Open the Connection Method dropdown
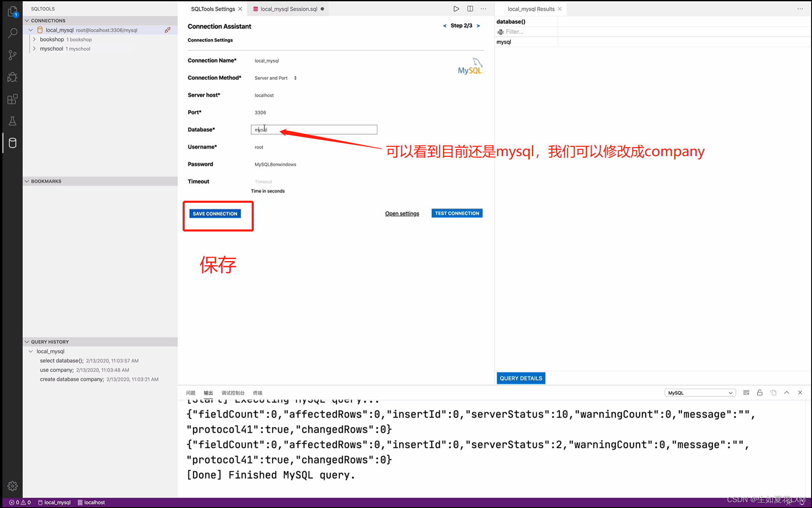812x508 pixels. pyautogui.click(x=275, y=78)
